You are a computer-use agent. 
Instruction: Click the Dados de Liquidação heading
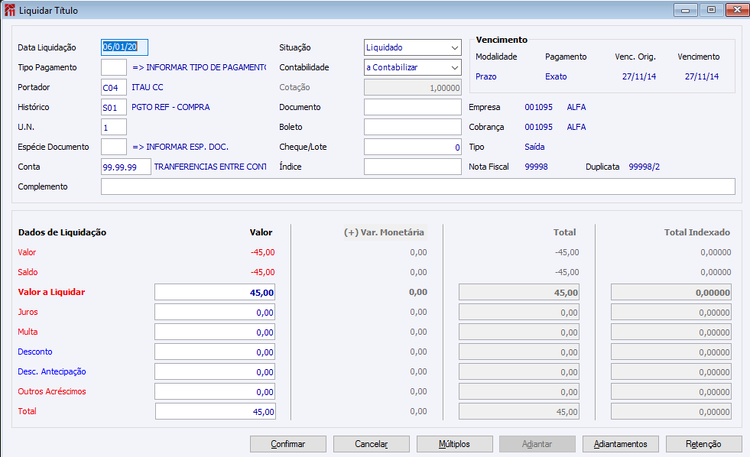click(x=62, y=233)
